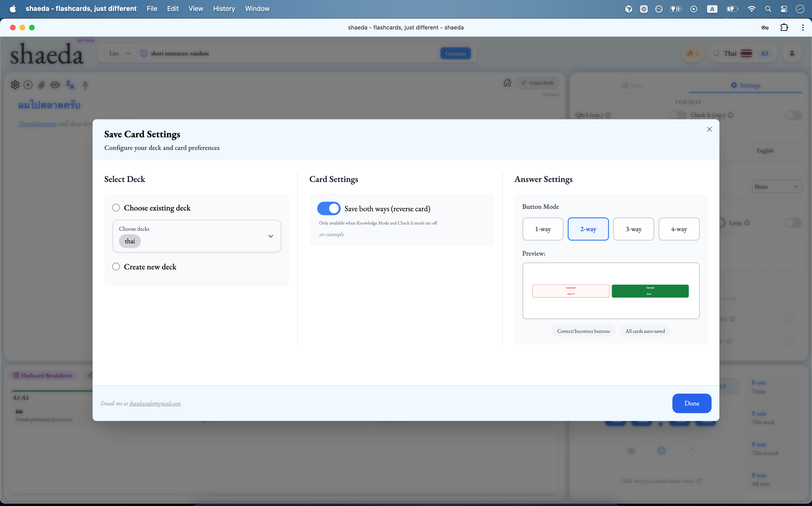812x506 pixels.
Task: Click the key icon in title bar
Action: click(765, 28)
